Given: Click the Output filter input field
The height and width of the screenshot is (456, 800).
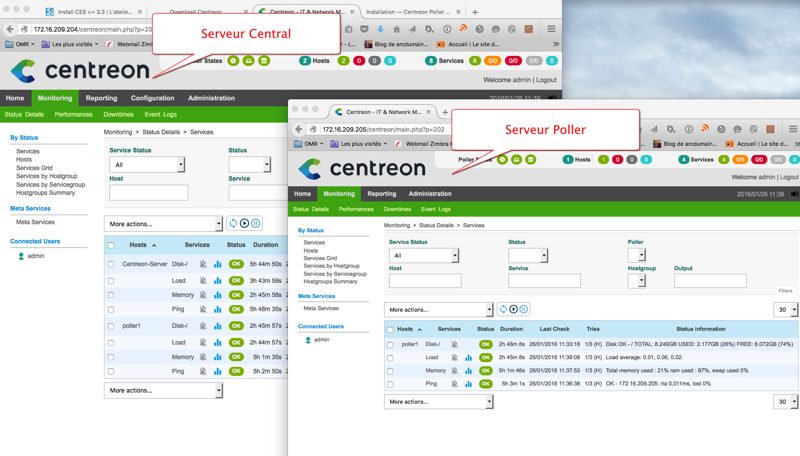Looking at the screenshot, I should 709,281.
